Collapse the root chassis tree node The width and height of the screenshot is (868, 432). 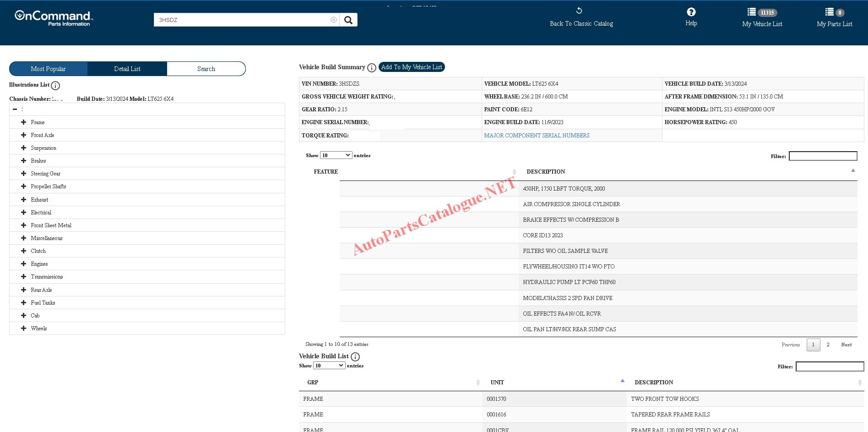(15, 109)
